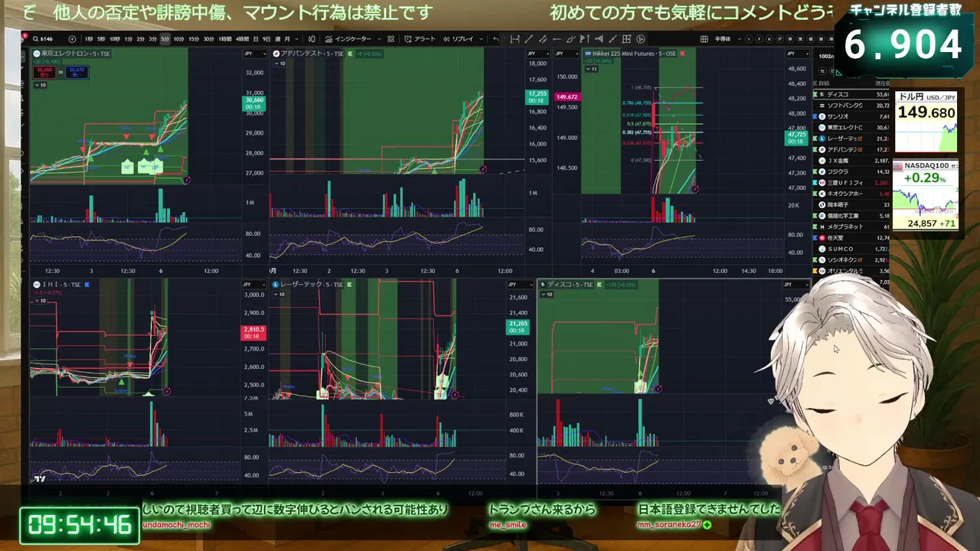The height and width of the screenshot is (551, 980).
Task: Click the ディスコ・5・TSE chart title
Action: point(570,285)
